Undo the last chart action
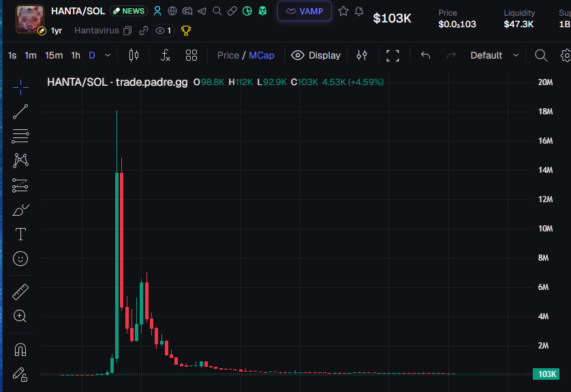This screenshot has height=392, width=571. (425, 55)
